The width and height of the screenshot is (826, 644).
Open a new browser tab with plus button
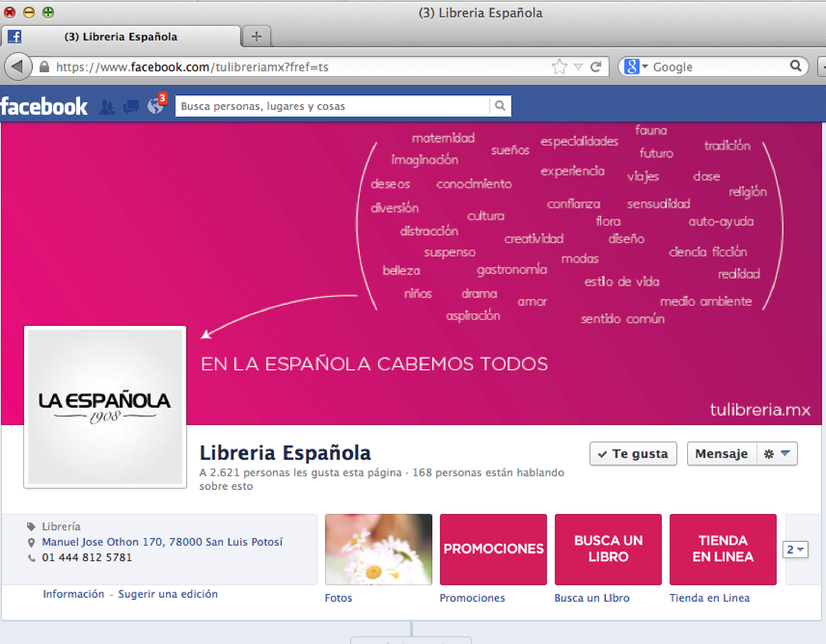coord(256,37)
